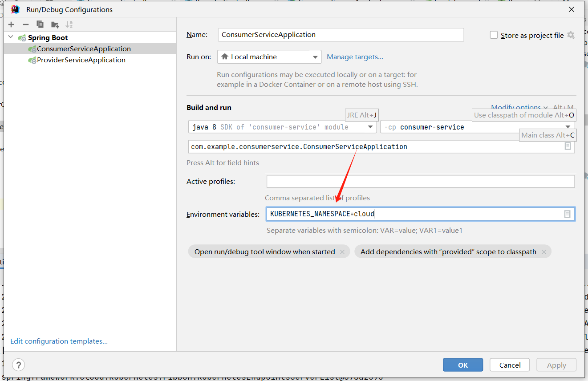This screenshot has height=381, width=588.
Task: Open the -cp consumer-service module dropdown
Action: 477,127
